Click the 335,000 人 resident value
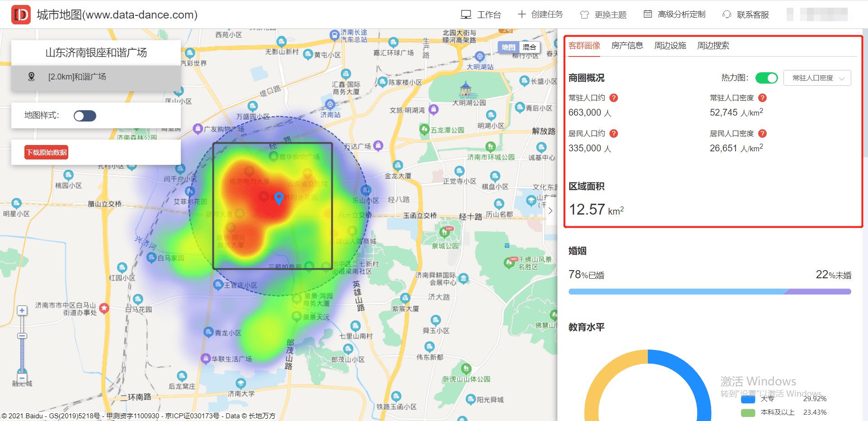The height and width of the screenshot is (421, 868). (590, 148)
